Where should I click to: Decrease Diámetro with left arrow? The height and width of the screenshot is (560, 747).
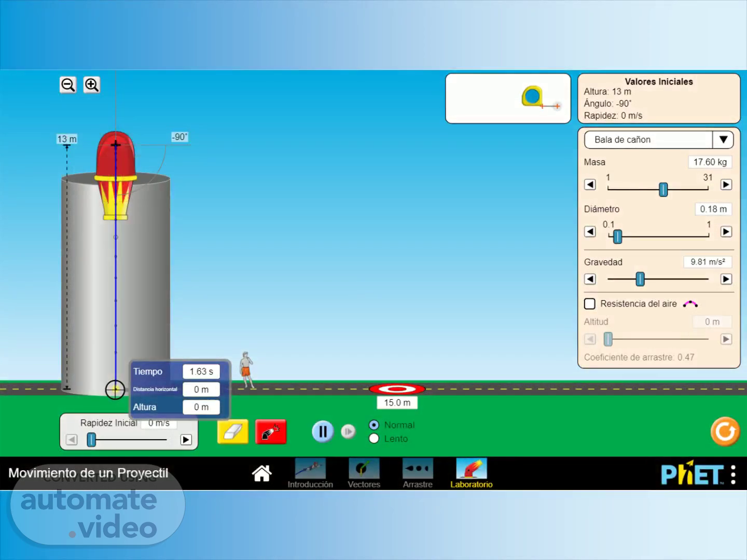[x=590, y=232]
